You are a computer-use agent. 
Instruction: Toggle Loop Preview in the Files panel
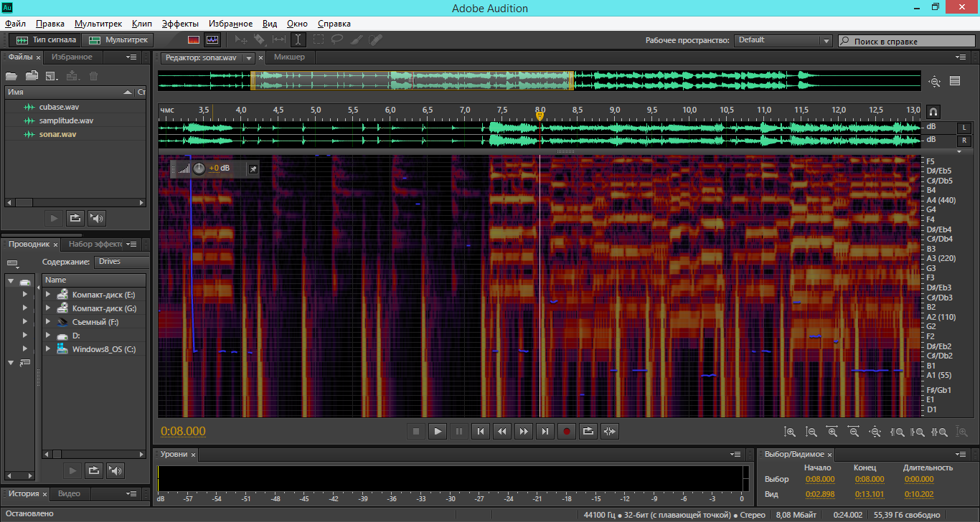tap(75, 218)
